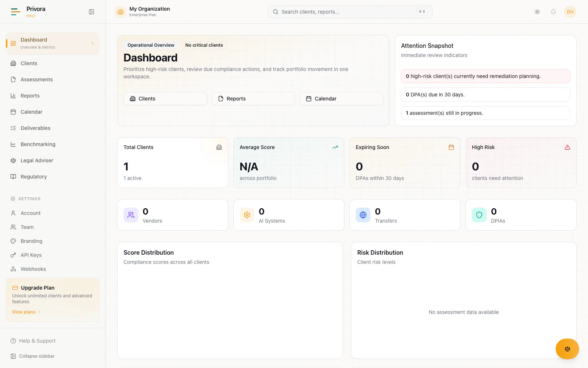Screen dimensions: 588x368
Task: Click the Operational Overview badge
Action: [x=151, y=45]
